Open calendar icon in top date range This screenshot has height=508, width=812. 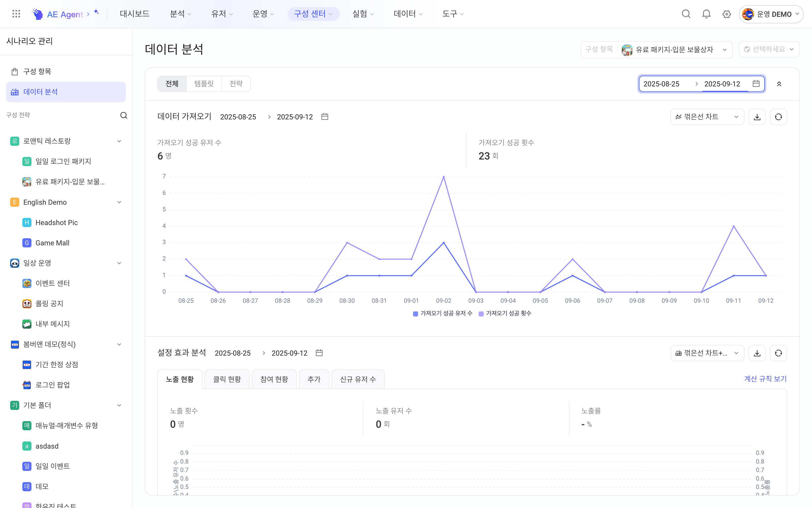coord(756,84)
